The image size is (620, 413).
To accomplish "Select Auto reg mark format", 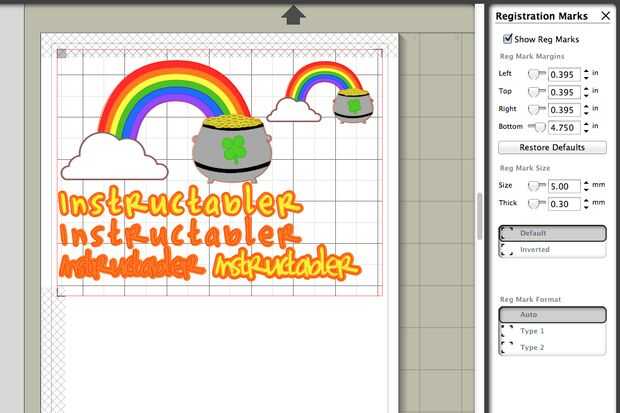I will pos(552,315).
